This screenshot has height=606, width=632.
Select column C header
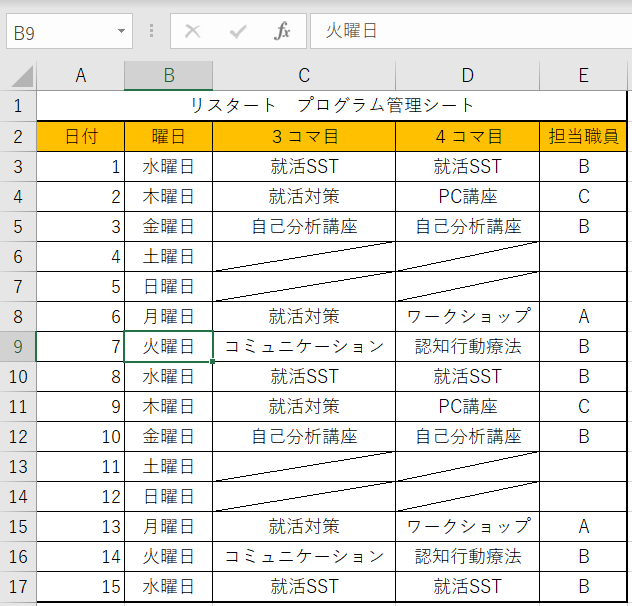(x=304, y=76)
